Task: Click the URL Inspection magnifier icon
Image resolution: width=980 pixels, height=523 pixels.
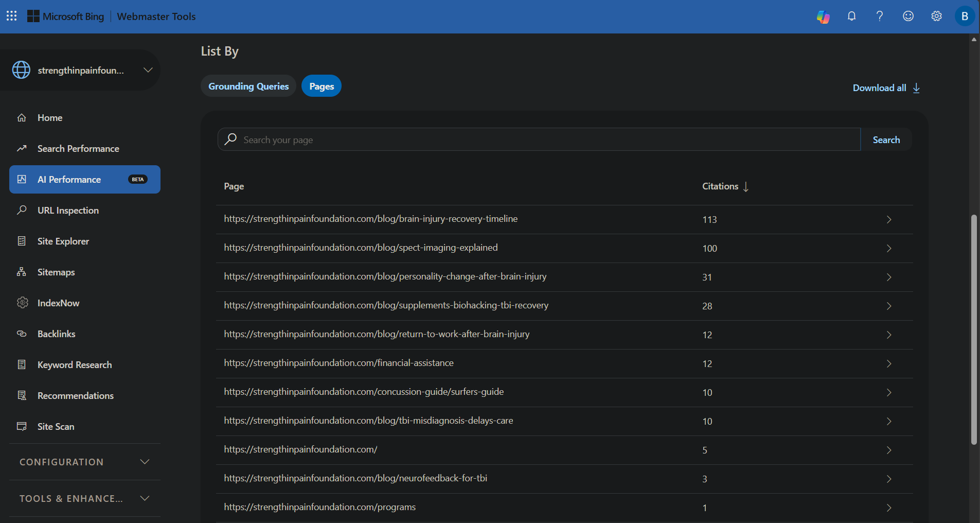Action: point(22,210)
